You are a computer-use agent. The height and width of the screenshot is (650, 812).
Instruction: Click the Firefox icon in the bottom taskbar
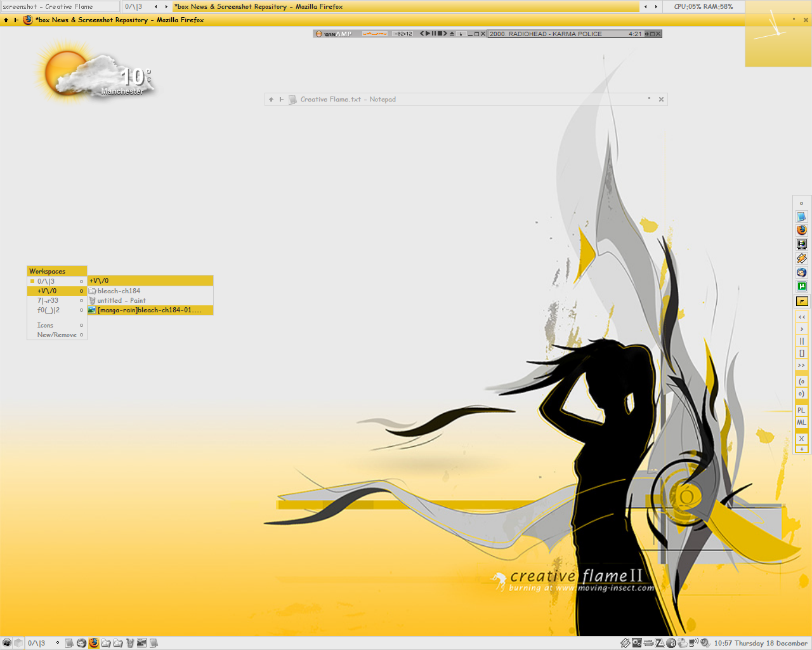(x=94, y=643)
